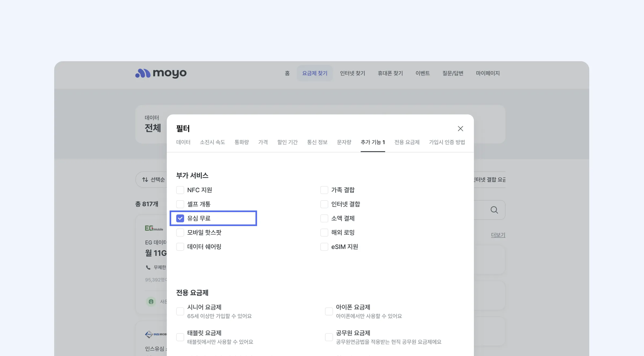Enable 시니어 요금제 checkbox
Viewport: 644px width, 356px height.
tap(180, 311)
